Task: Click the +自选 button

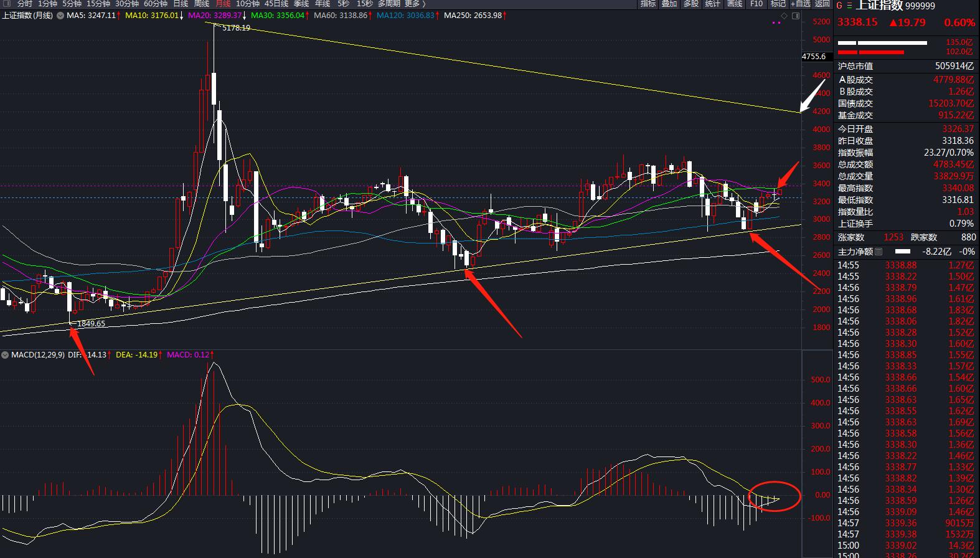Action: pos(800,4)
